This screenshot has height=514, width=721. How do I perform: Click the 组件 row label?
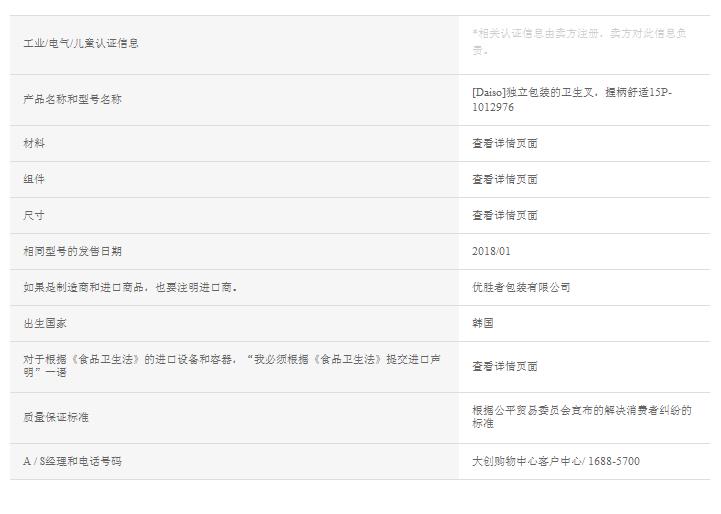tap(34, 179)
